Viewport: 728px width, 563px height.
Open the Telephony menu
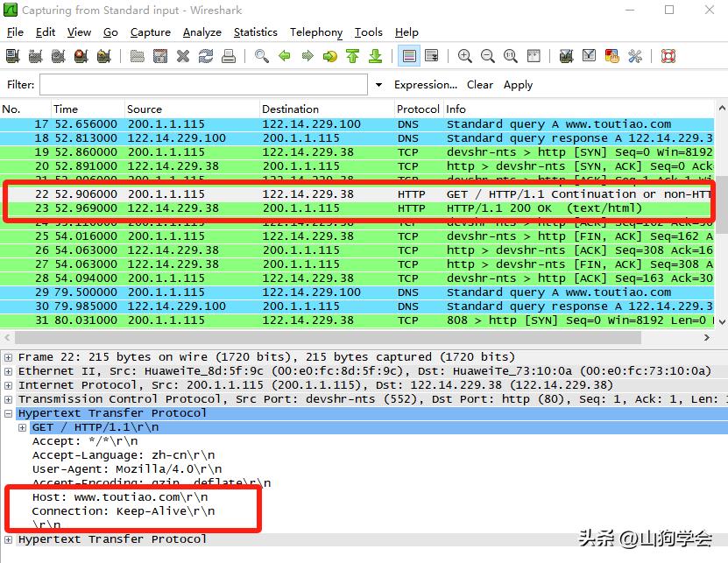coord(315,32)
